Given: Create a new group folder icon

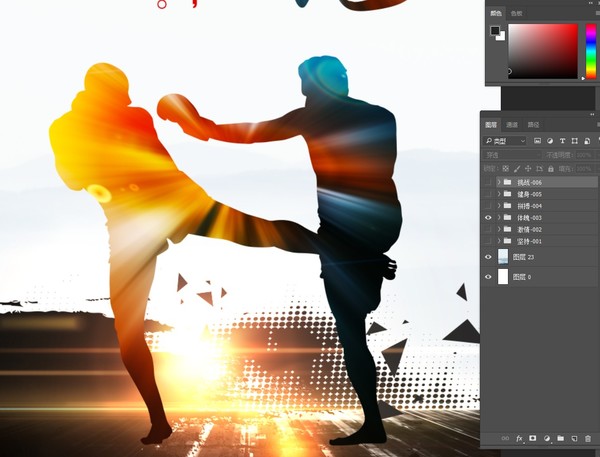Looking at the screenshot, I should 561,438.
